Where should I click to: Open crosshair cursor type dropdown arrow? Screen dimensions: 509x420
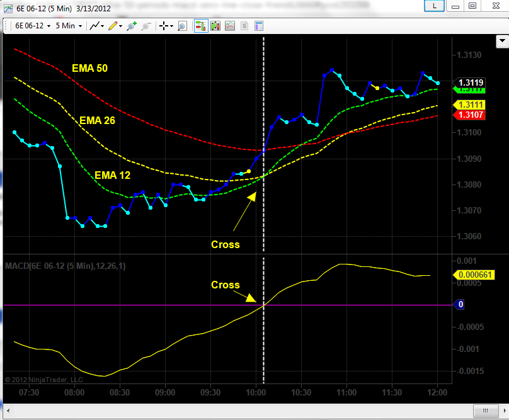[x=172, y=26]
